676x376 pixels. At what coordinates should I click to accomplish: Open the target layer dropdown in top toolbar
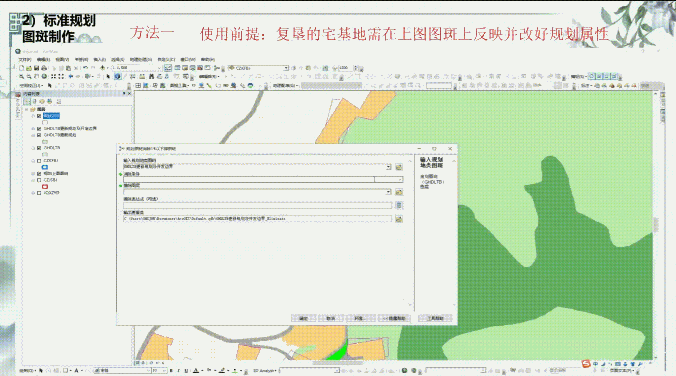coord(286,68)
